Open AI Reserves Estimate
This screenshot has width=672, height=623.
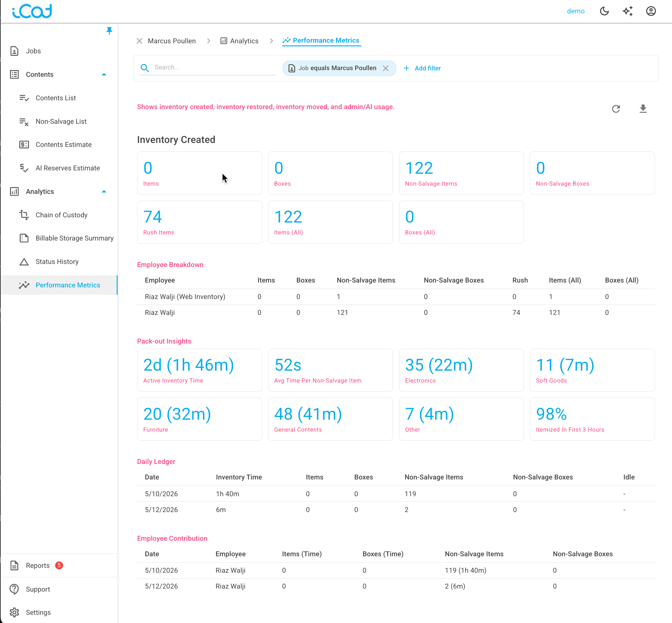coord(68,168)
